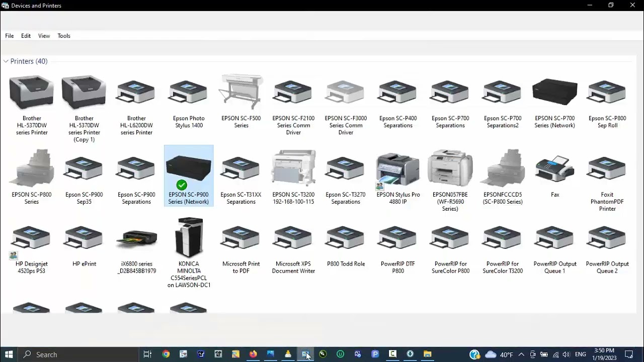Select the default EPSON SC-P900 Series (Network)

coord(189,176)
